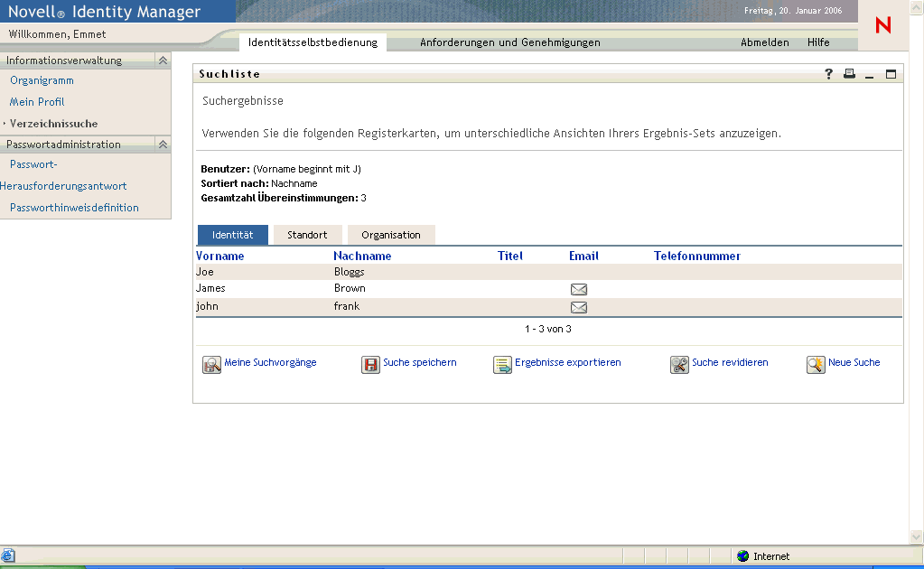The image size is (924, 569).
Task: Open Passwort-Herausforderungsantwort link
Action: coord(63,175)
